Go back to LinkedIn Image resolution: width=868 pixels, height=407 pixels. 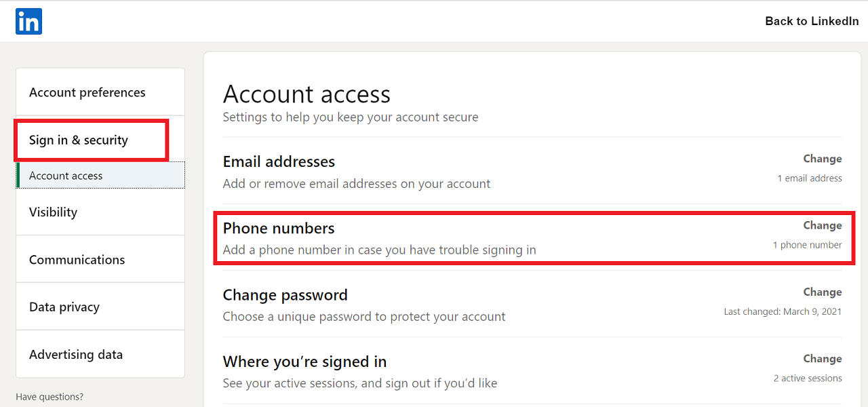coord(812,21)
